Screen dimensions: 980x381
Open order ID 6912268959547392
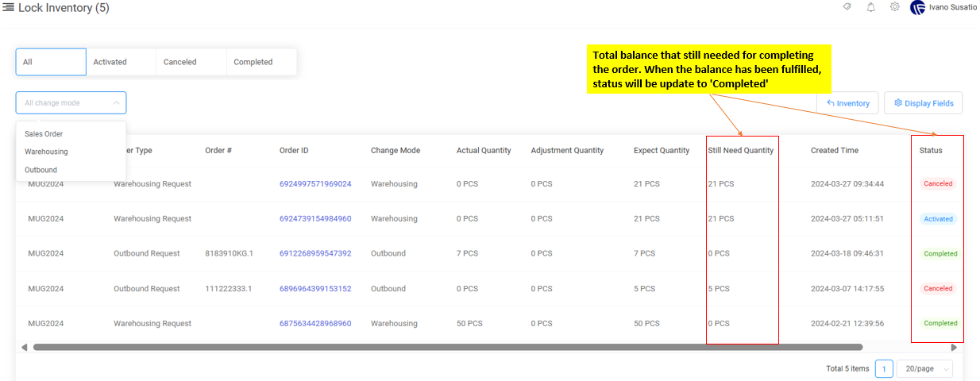coord(315,253)
